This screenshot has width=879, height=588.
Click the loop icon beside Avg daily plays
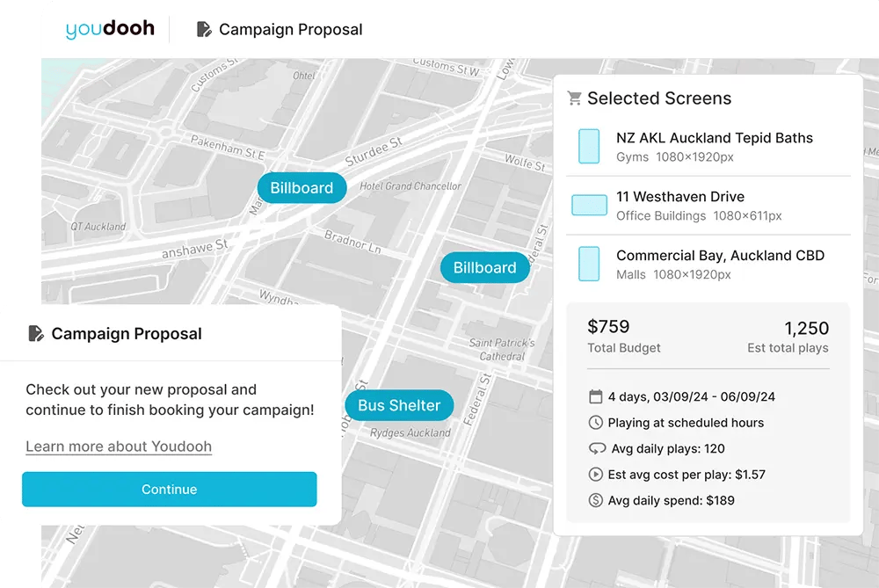tap(595, 448)
